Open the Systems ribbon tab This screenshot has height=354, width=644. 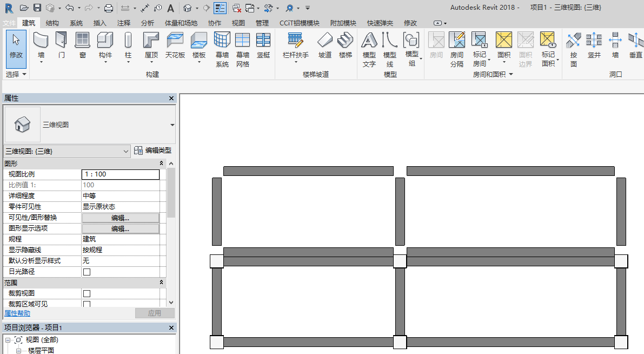tap(76, 23)
